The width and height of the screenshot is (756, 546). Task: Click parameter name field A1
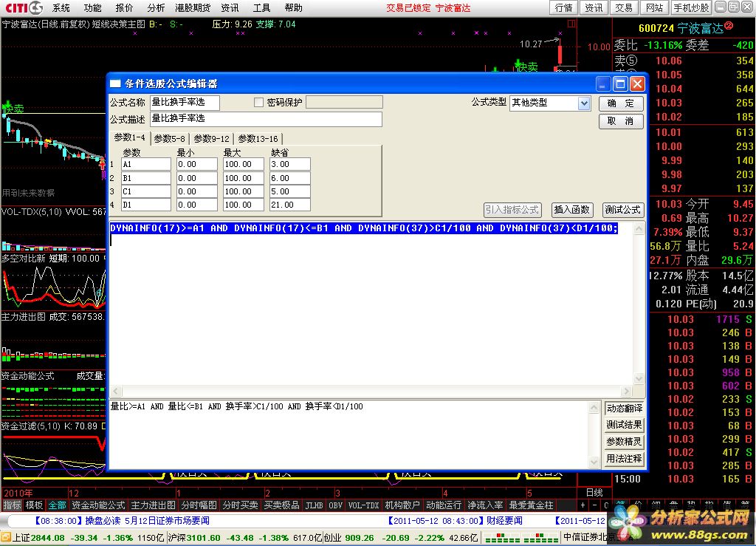[145, 165]
